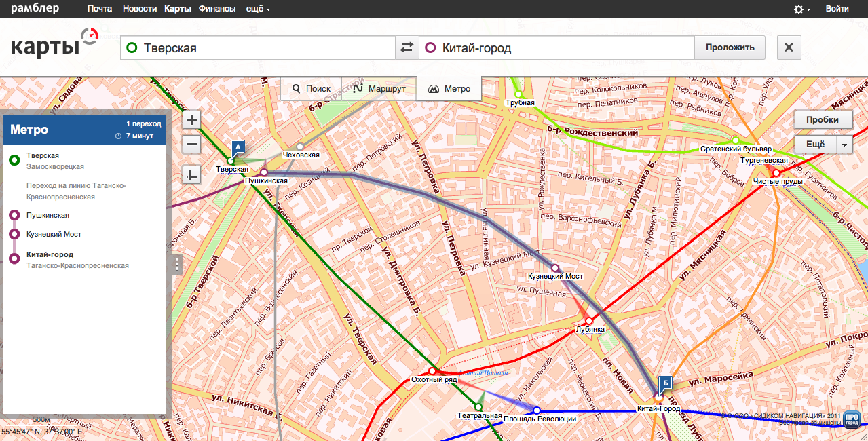This screenshot has height=441, width=868.
Task: Focus the Тверская origin input field
Action: coord(258,47)
